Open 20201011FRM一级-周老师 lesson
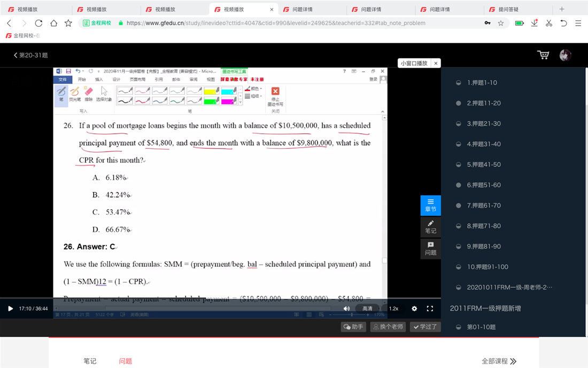This screenshot has height=368, width=588. coord(509,287)
